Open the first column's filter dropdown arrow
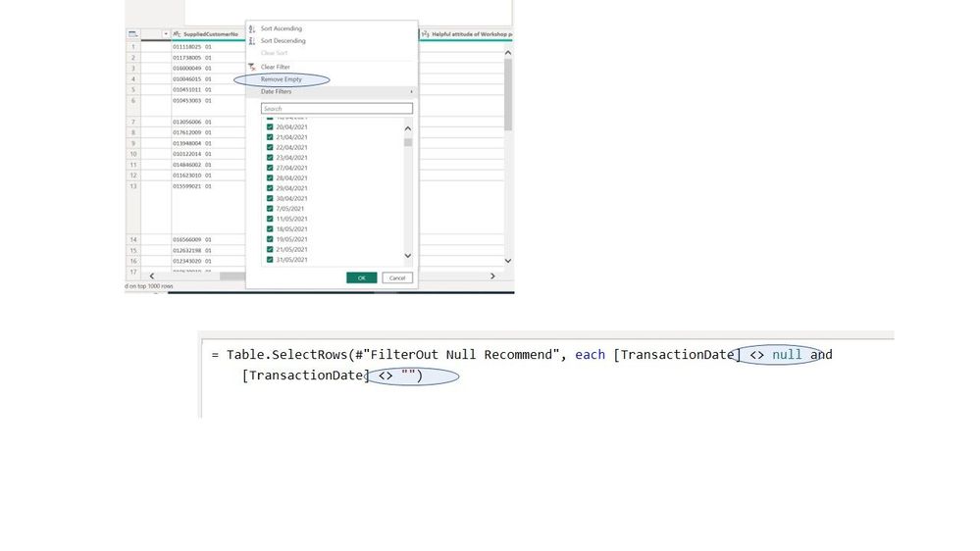Screen dimensions: 980x551 pos(166,34)
